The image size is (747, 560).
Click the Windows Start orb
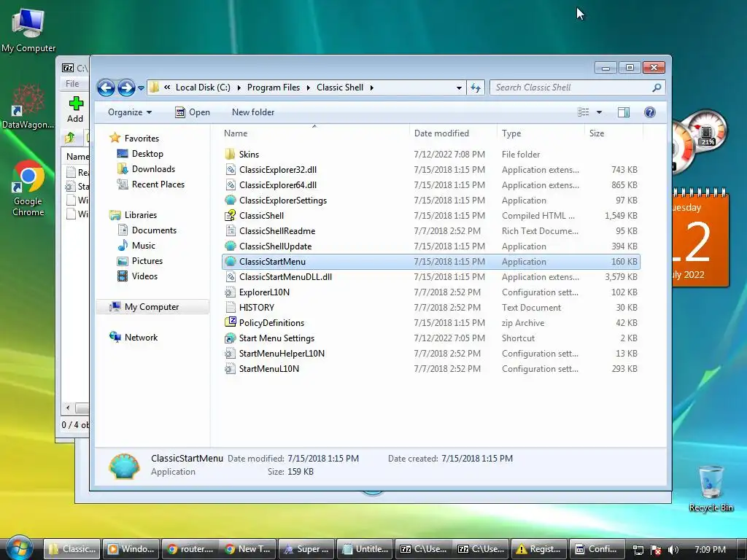click(x=20, y=548)
